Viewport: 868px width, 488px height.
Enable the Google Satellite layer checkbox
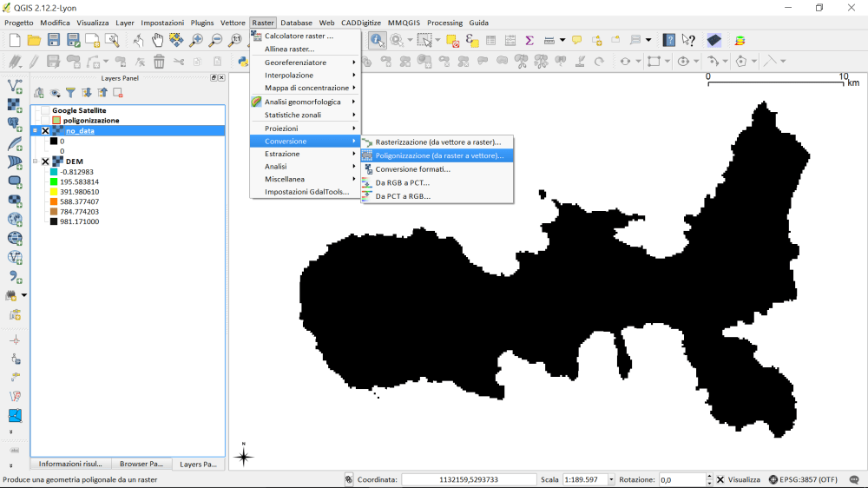point(45,110)
